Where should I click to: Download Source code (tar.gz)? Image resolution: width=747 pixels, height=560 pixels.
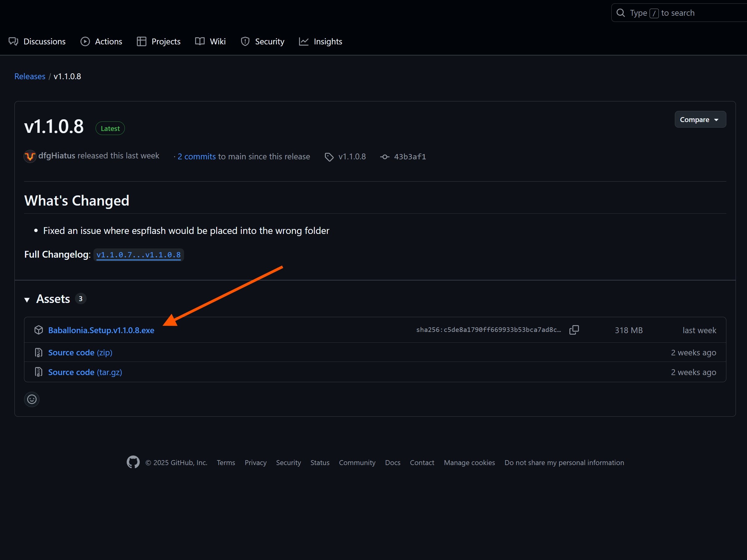[85, 372]
